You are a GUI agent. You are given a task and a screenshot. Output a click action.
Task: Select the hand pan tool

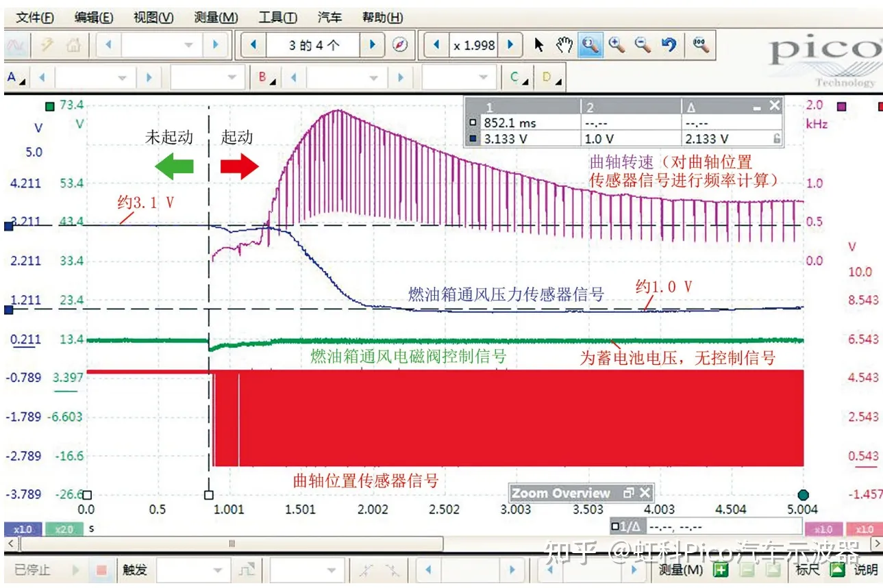564,45
